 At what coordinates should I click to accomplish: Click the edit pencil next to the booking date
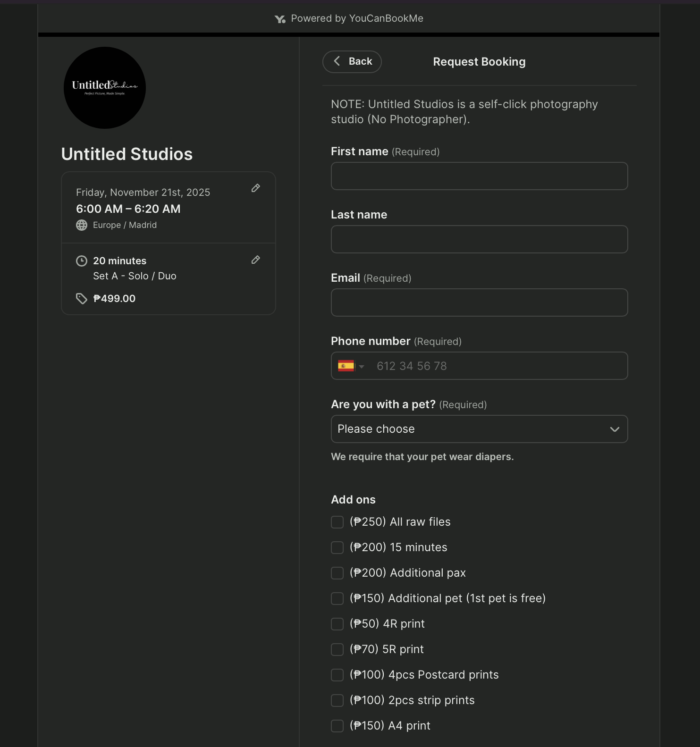[x=255, y=188]
